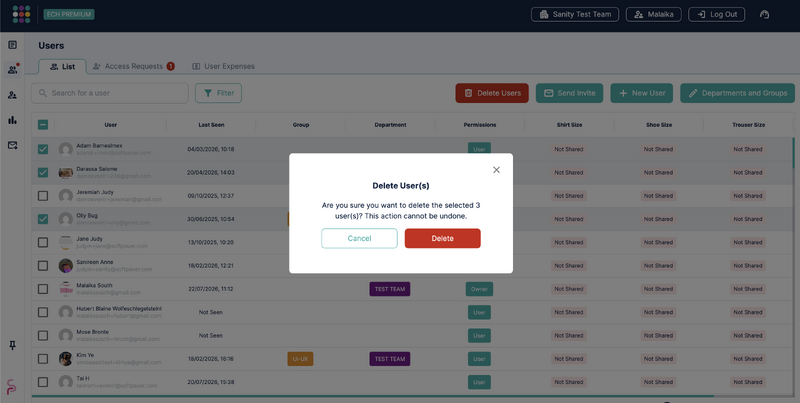Click the vertical table scrollbar
Viewport: 800px width, 403px height.
pyautogui.click(x=793, y=153)
